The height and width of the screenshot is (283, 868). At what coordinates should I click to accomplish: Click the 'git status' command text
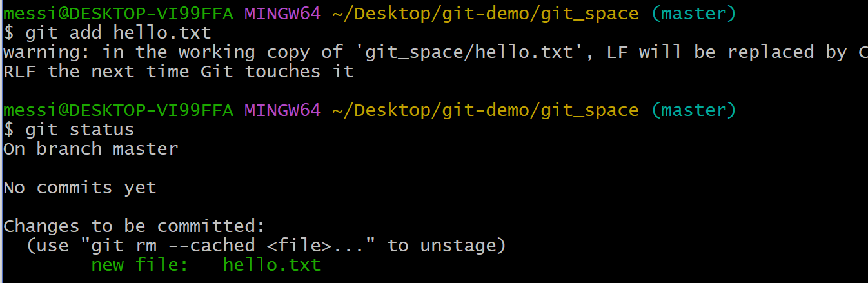80,130
